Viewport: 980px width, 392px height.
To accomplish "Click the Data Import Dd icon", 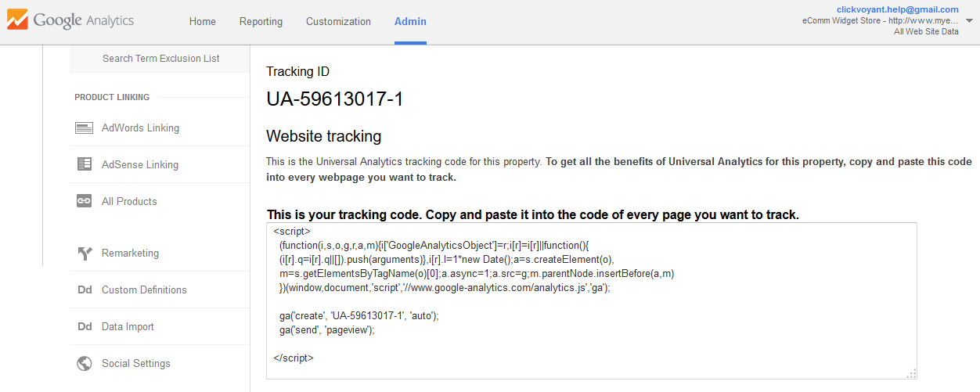I will (85, 327).
